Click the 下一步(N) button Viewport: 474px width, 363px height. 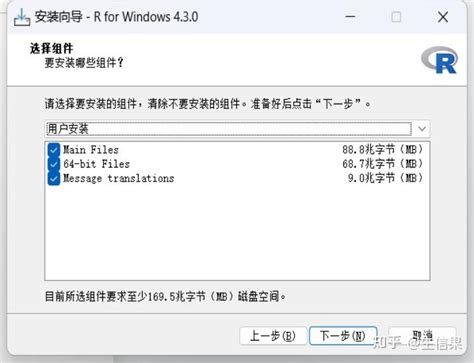pyautogui.click(x=343, y=336)
